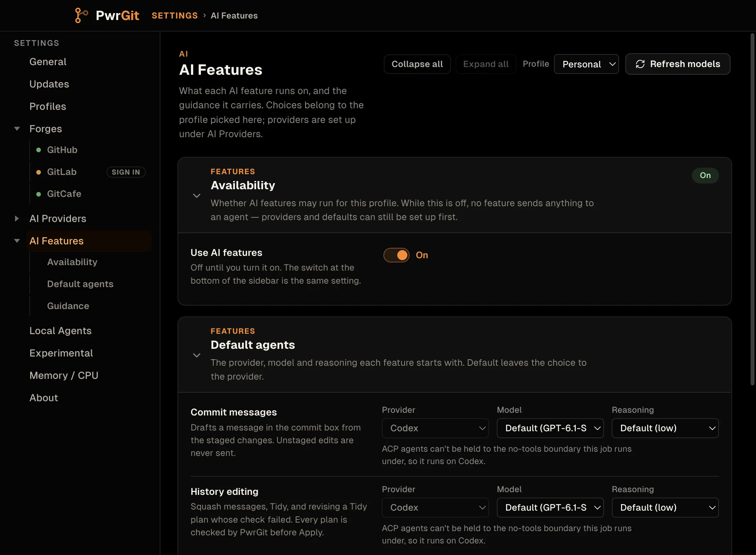
Task: Click the On status pill in Availability
Action: pos(705,175)
